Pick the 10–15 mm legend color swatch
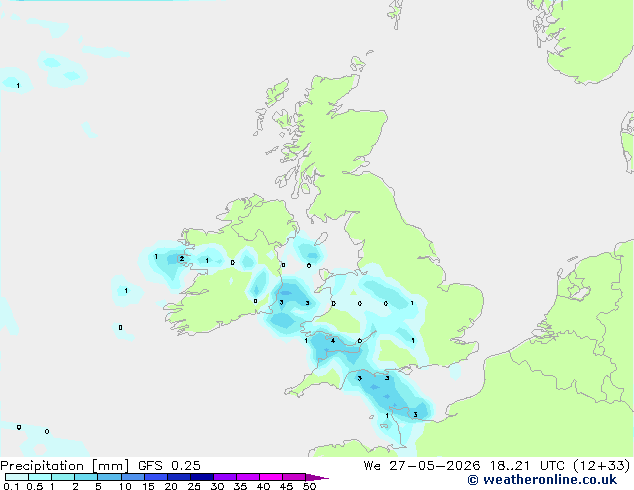634x490 pixels. tap(133, 477)
